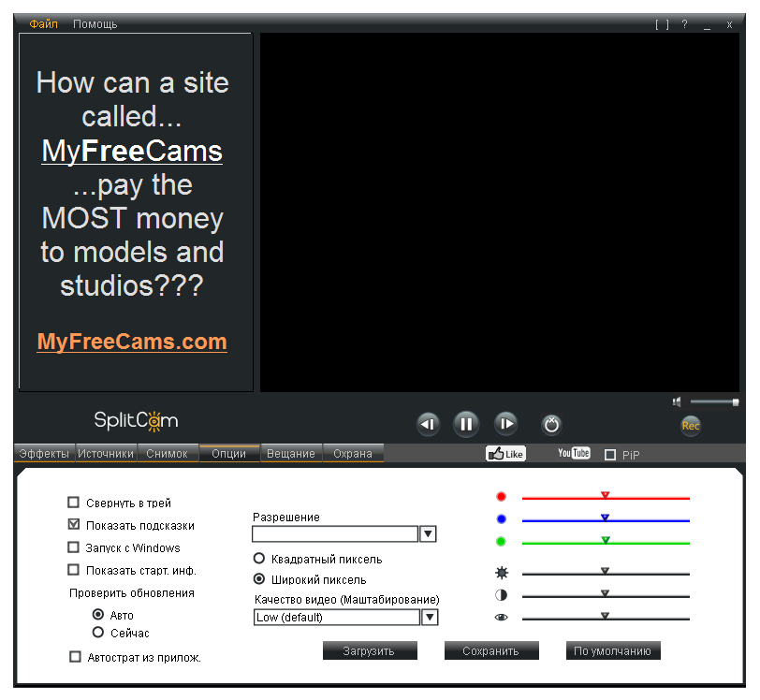Click the green color slider handle
The width and height of the screenshot is (760, 700).
pos(605,540)
